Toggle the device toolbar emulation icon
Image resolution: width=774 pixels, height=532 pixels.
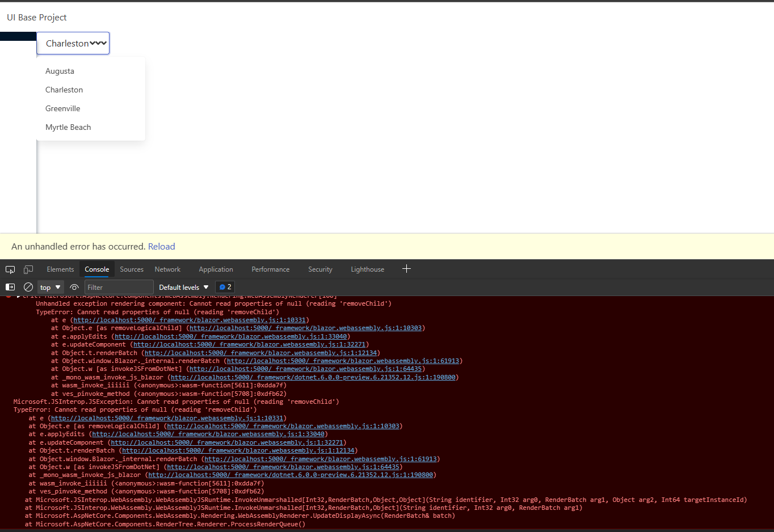tap(28, 269)
